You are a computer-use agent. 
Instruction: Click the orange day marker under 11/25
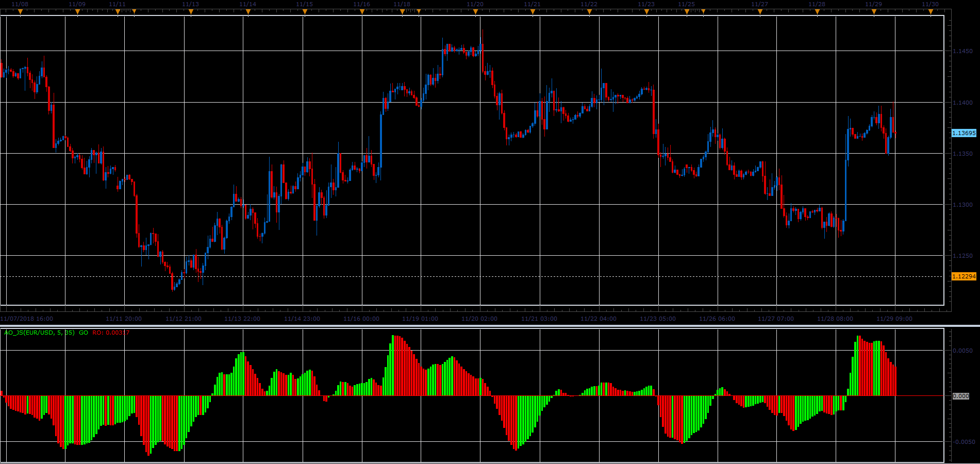687,11
